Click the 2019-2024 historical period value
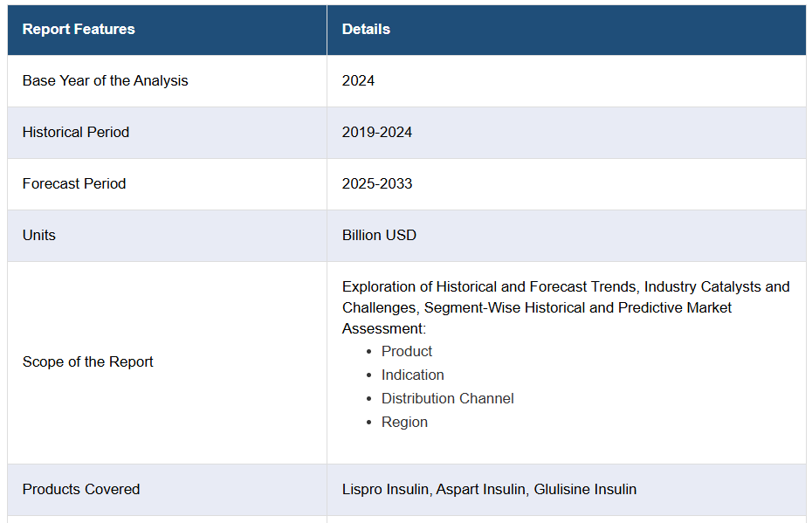The width and height of the screenshot is (812, 523). [x=377, y=133]
